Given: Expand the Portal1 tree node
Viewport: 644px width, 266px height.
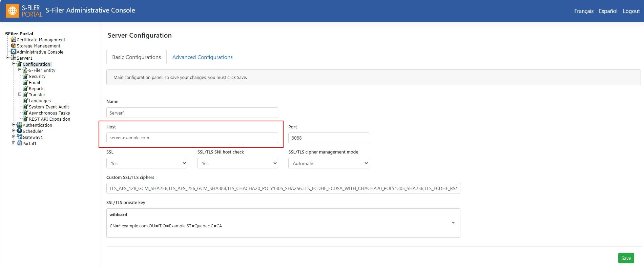Looking at the screenshot, I should click(x=14, y=143).
